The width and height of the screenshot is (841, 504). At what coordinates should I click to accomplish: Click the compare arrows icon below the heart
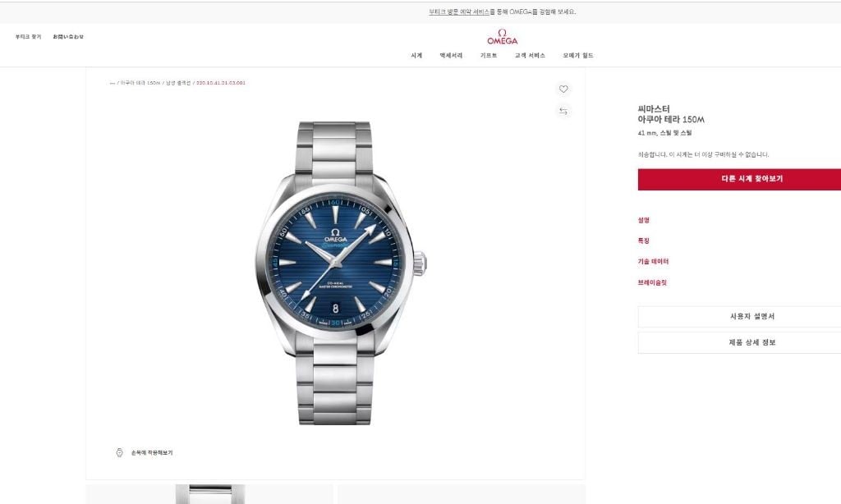pos(563,111)
